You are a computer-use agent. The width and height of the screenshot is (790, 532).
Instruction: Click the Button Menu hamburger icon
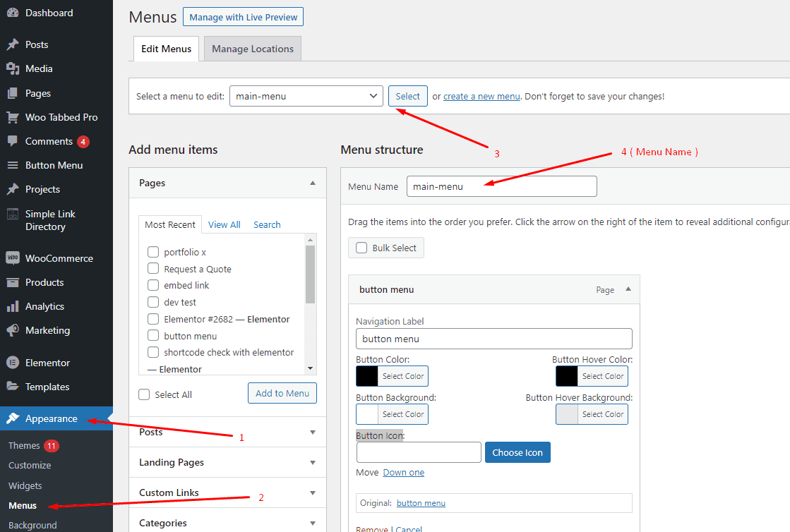click(x=13, y=166)
